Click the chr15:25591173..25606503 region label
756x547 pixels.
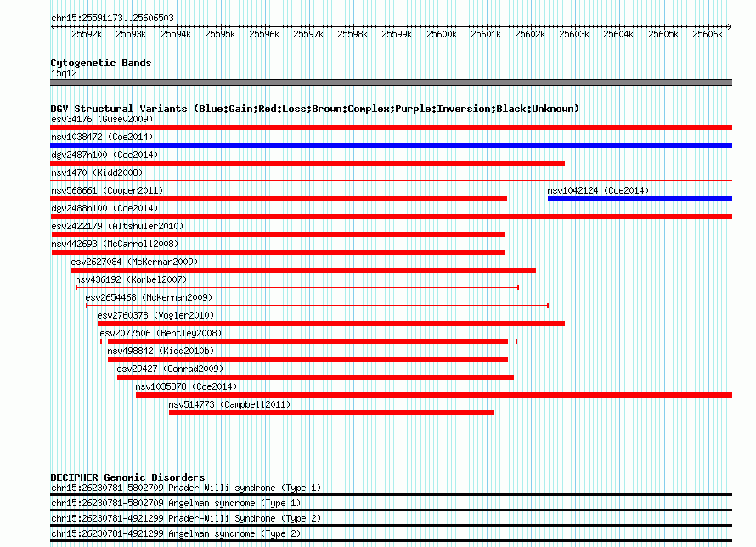point(112,18)
